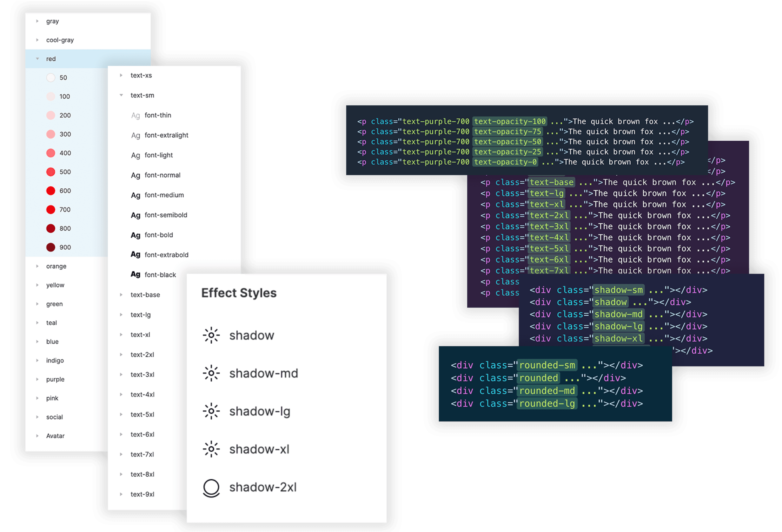Click the shadow effect sun icon

(x=211, y=335)
